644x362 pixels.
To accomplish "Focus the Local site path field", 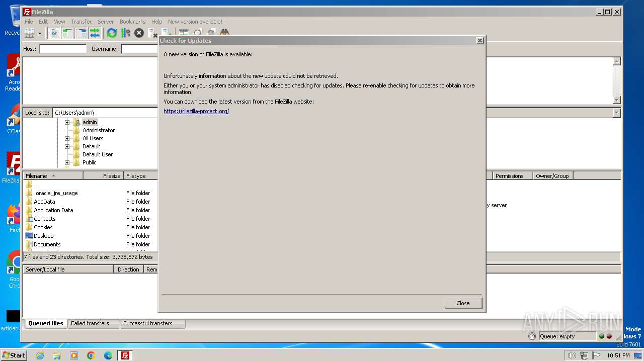I will coord(105,113).
